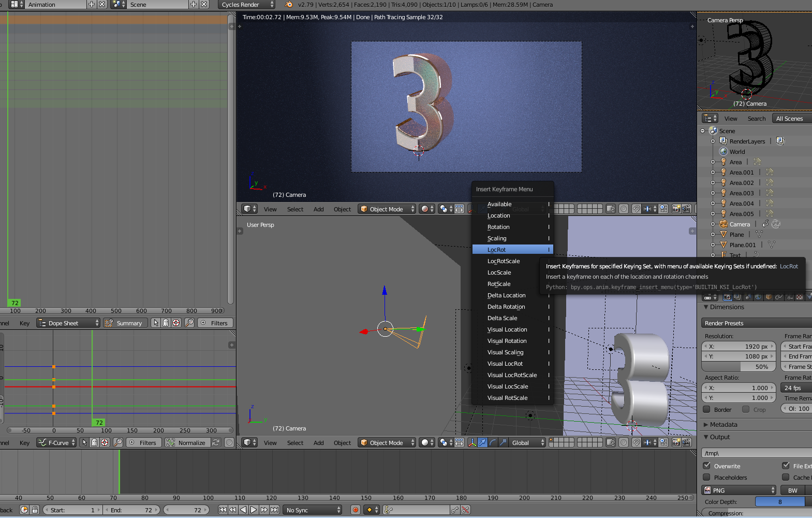812x518 pixels.
Task: Click OpenGL render image icon in lower viewport
Action: click(676, 442)
